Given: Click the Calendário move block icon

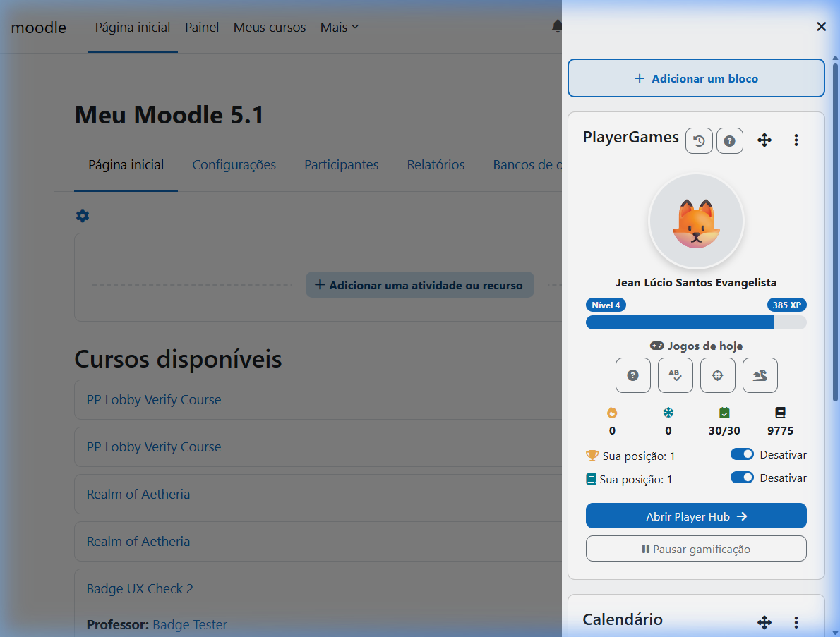Looking at the screenshot, I should 764,622.
